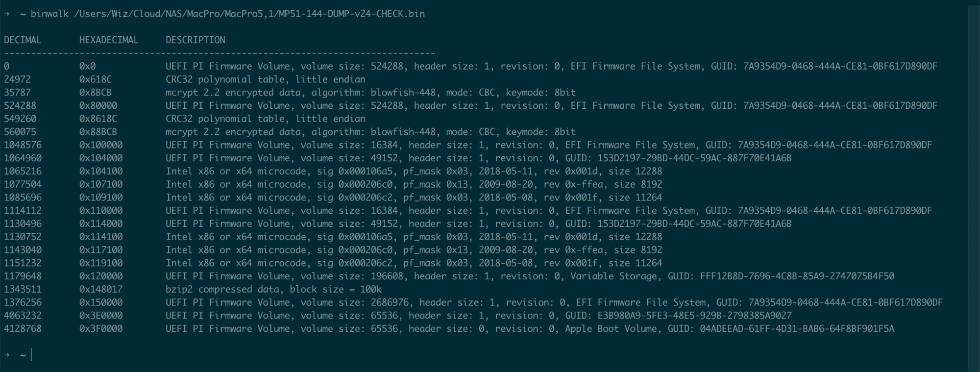Click the terminal scrollbar on right edge

[974, 186]
